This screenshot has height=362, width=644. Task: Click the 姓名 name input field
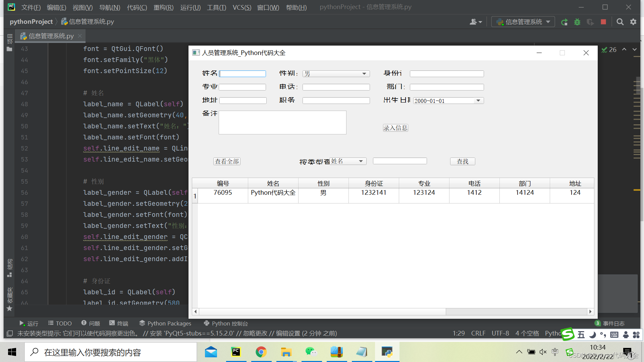pos(243,74)
